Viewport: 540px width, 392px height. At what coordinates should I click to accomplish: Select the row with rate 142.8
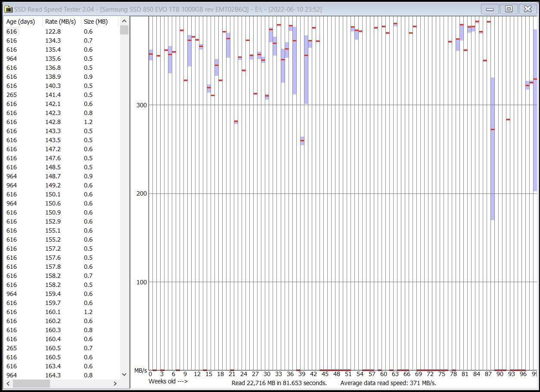click(61, 122)
